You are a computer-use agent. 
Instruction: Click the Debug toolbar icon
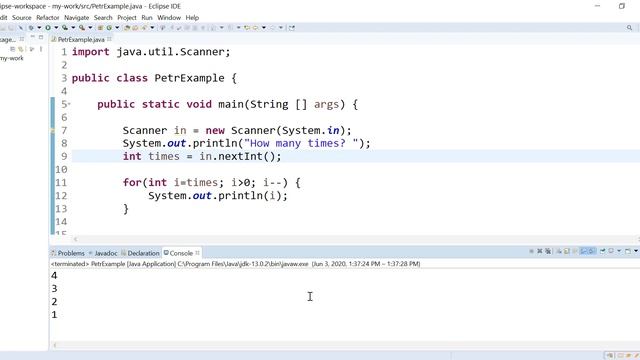[31, 28]
